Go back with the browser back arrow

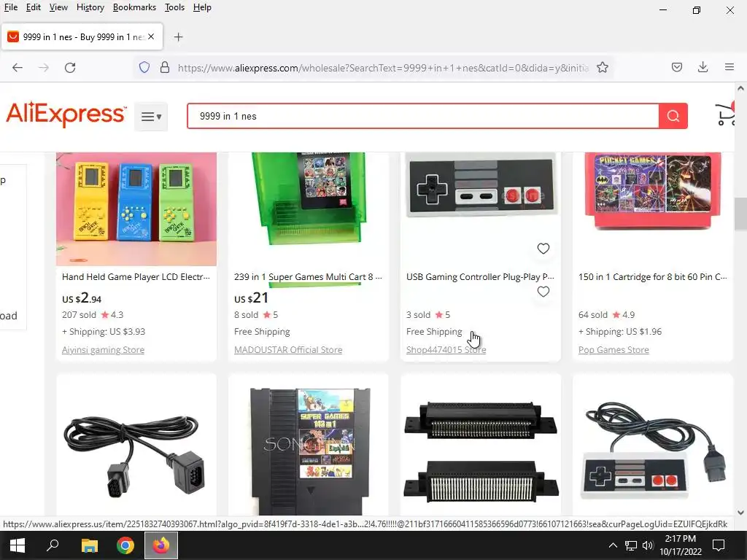click(18, 68)
